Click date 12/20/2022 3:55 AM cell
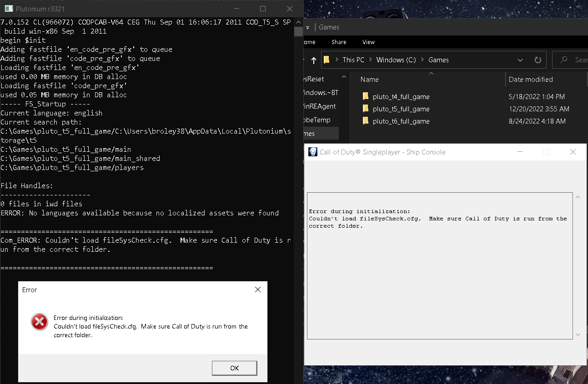The image size is (588, 384). pos(539,109)
